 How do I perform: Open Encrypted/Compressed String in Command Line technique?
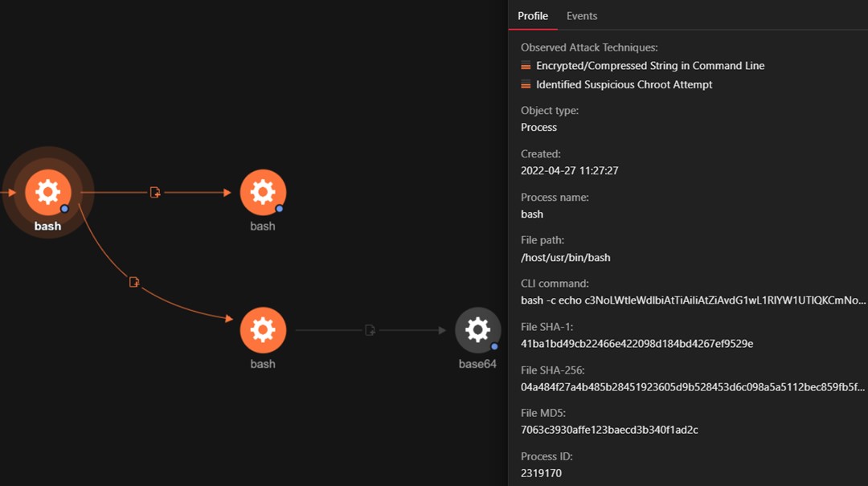click(650, 66)
